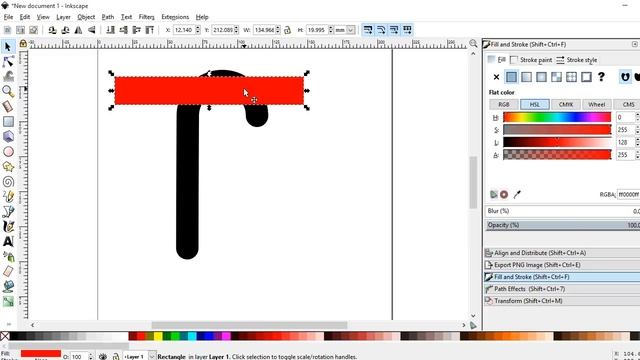Viewport: 640px width, 360px height.
Task: Click the color picker eyedropper in Fill panel
Action: [517, 195]
